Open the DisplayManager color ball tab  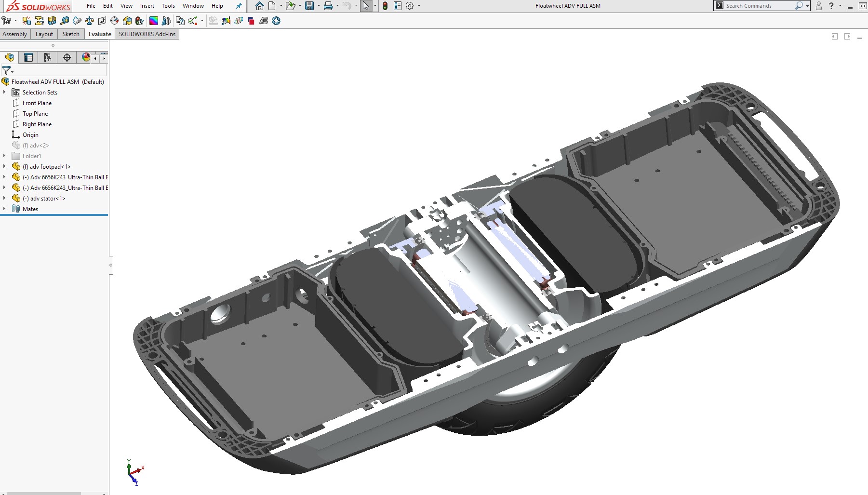86,57
